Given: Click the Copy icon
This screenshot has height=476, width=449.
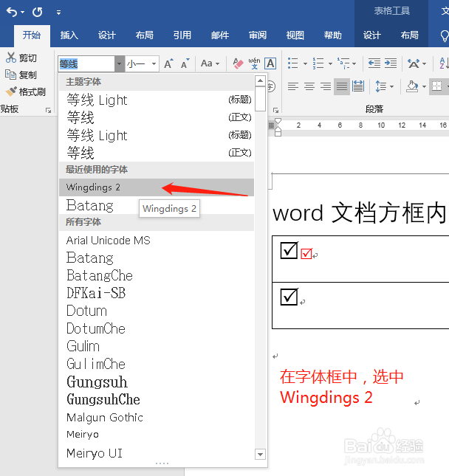Looking at the screenshot, I should click(11, 75).
